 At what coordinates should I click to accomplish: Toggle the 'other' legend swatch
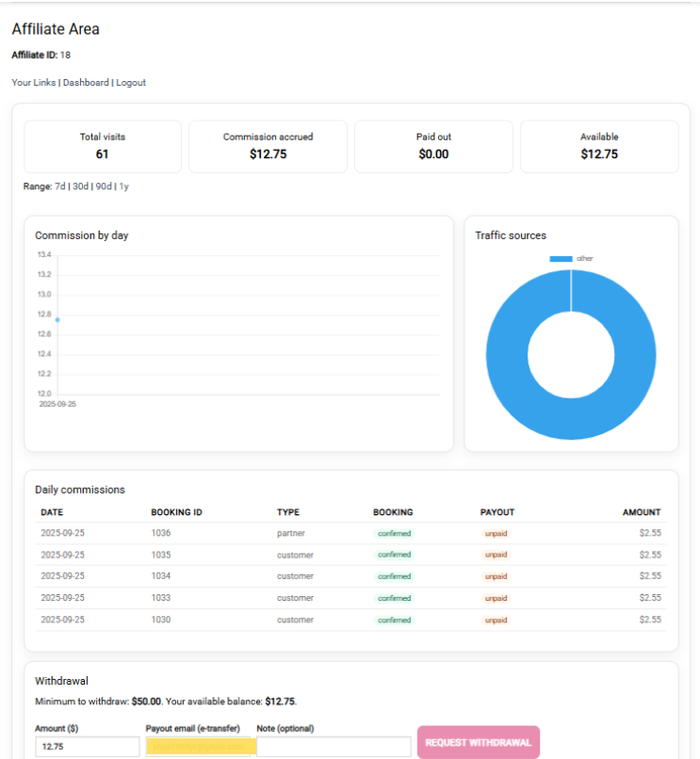561,258
